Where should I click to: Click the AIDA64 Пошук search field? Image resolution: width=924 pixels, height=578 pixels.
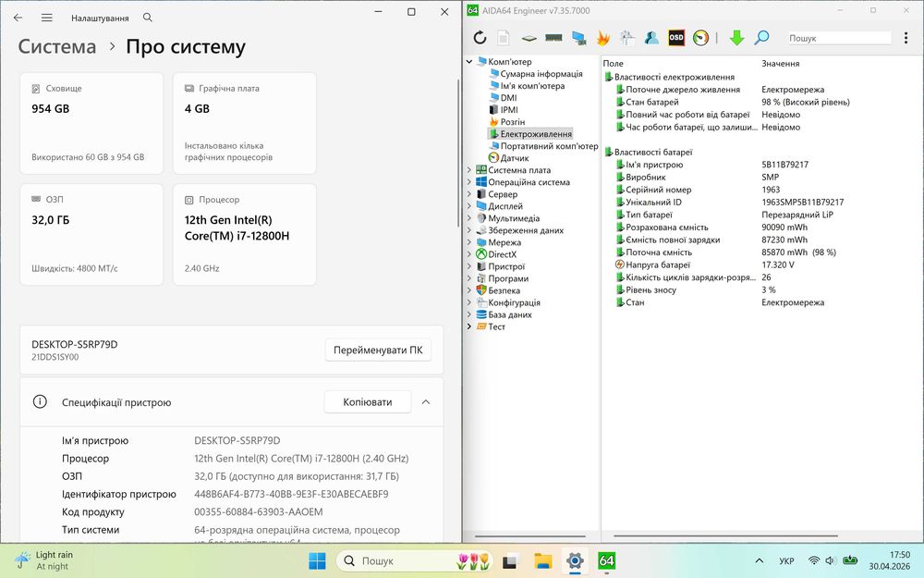click(839, 38)
